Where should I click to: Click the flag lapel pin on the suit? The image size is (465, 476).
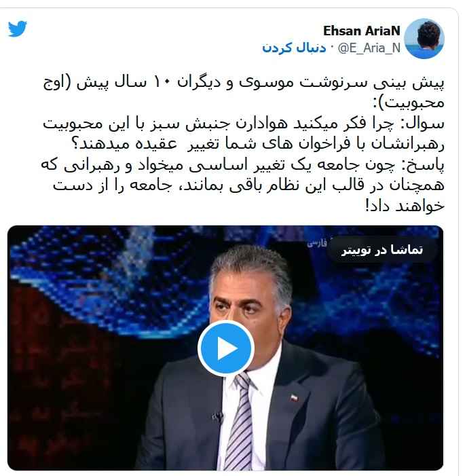(x=293, y=397)
